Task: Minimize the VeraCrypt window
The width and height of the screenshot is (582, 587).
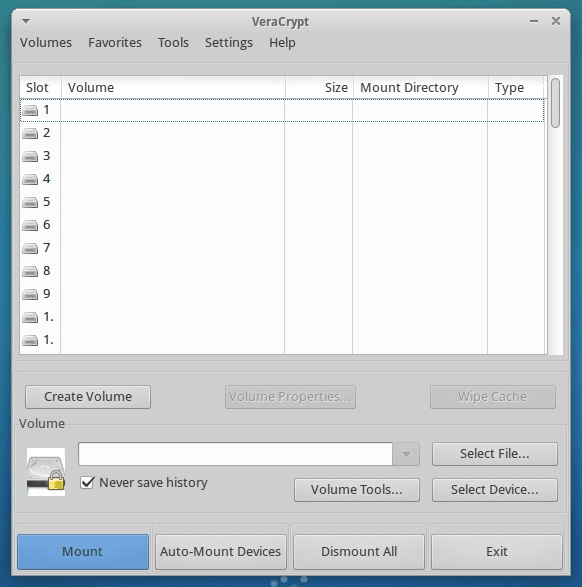Action: coord(534,21)
